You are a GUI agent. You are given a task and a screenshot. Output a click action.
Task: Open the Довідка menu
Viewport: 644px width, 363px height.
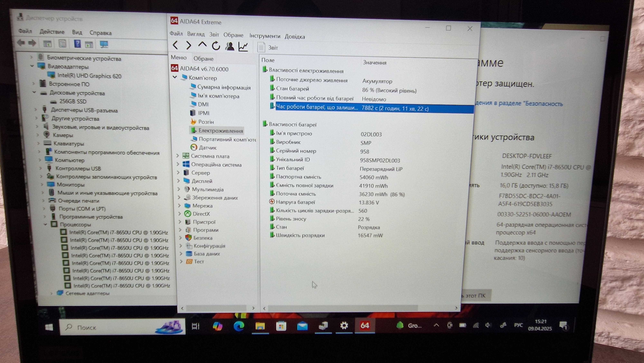[x=295, y=37]
